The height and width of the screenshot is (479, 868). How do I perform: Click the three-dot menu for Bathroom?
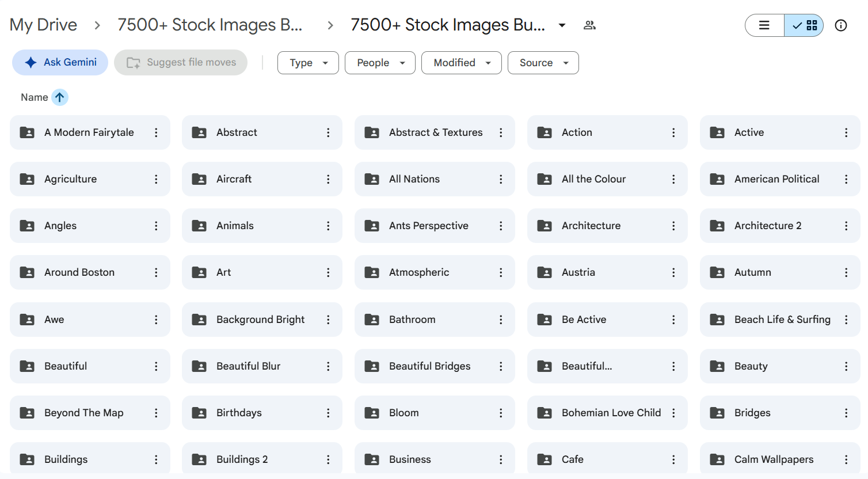point(501,320)
